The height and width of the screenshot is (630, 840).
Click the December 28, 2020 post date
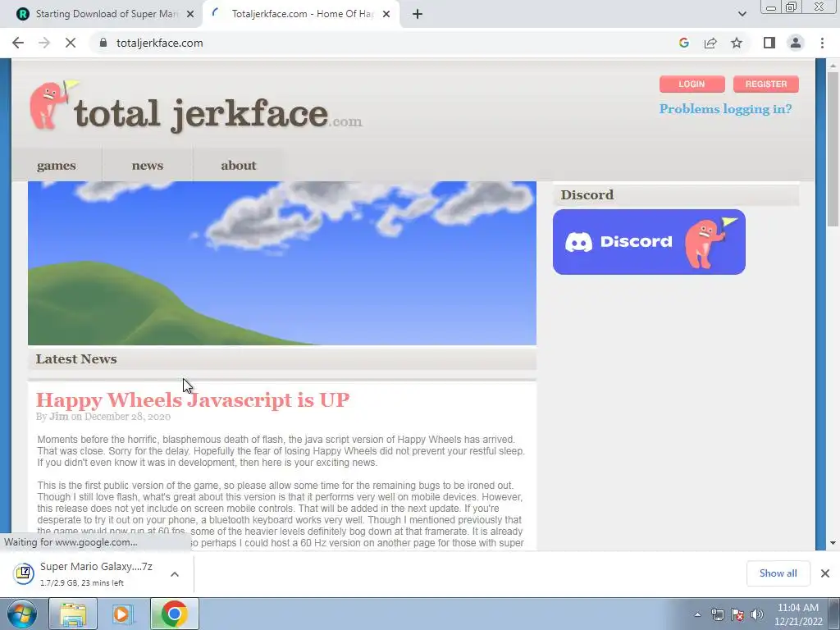point(127,416)
